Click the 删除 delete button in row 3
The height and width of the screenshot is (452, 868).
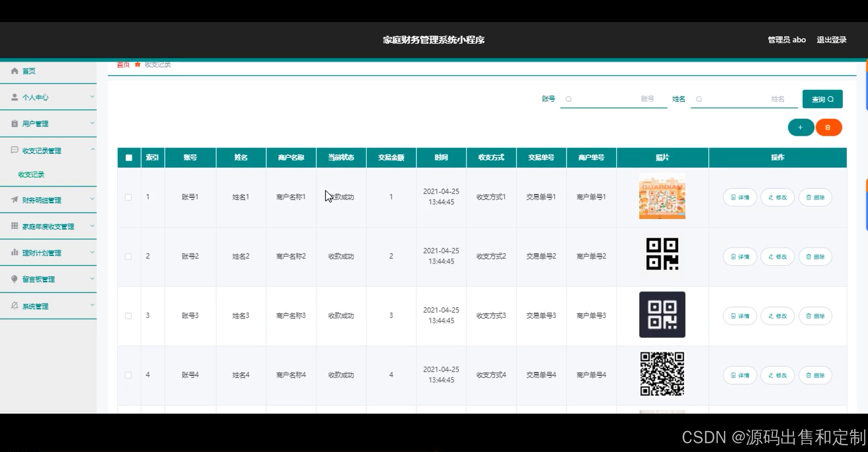pos(815,316)
